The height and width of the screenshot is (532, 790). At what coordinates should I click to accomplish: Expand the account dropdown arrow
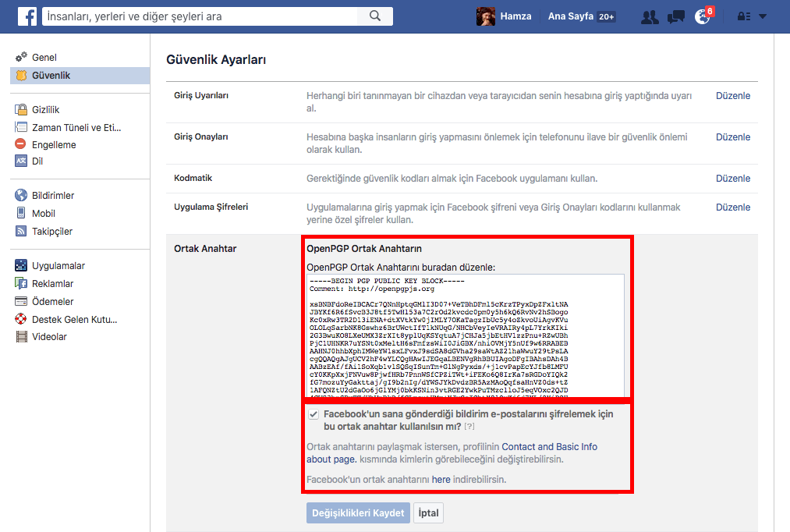click(763, 16)
